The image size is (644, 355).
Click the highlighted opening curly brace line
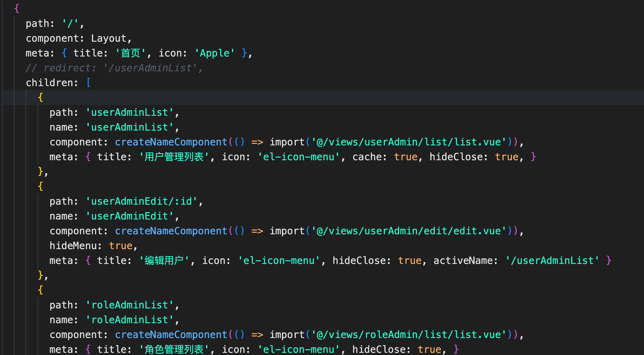point(40,98)
